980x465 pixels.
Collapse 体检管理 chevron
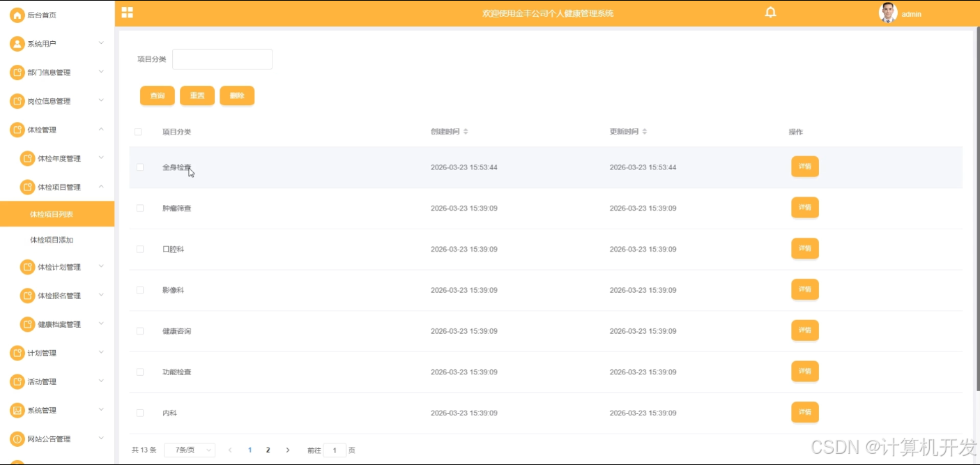(x=101, y=129)
